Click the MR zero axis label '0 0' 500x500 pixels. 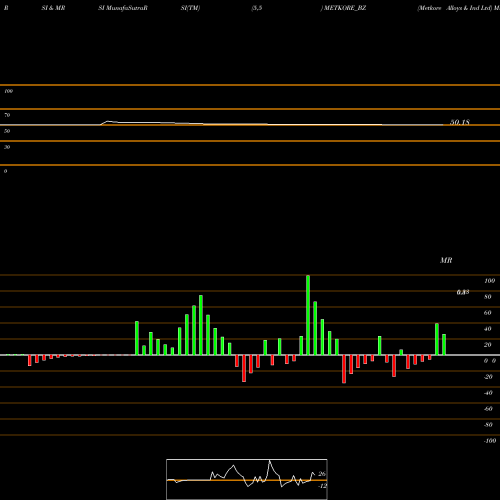coord(490,361)
